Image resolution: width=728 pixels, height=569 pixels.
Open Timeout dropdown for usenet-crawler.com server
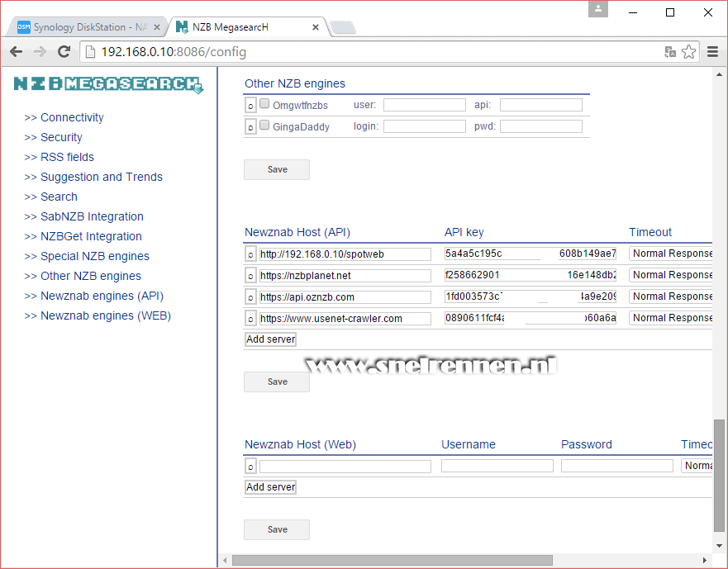[x=671, y=317]
